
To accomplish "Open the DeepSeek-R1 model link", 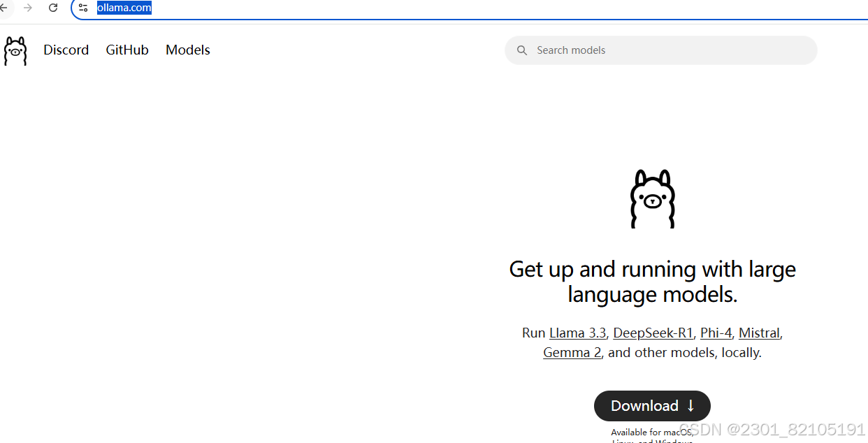I will coord(653,333).
